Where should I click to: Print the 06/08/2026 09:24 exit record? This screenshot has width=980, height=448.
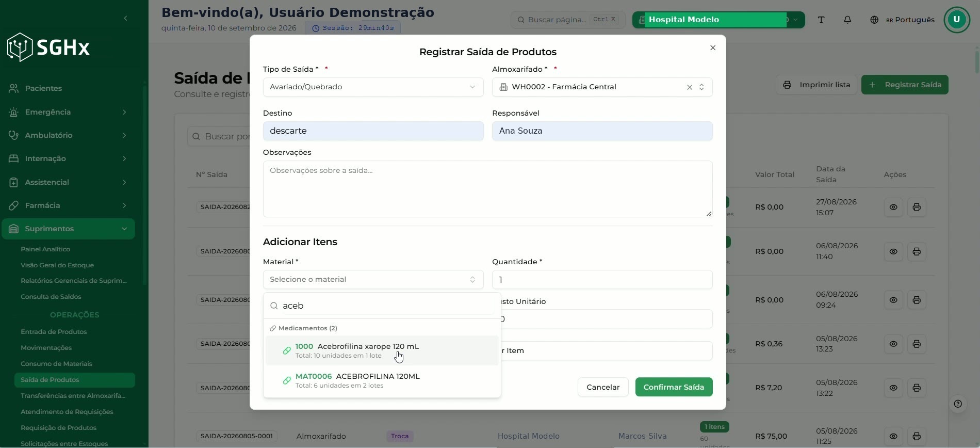tap(917, 300)
